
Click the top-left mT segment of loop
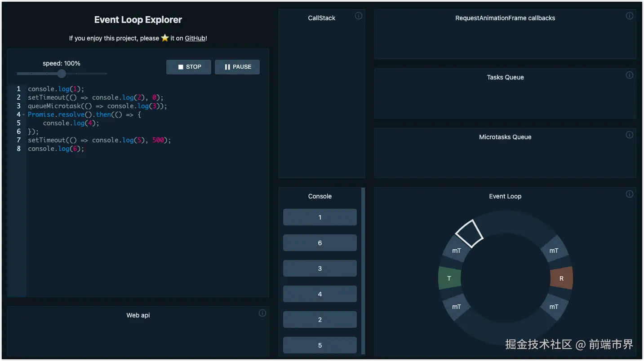point(457,251)
